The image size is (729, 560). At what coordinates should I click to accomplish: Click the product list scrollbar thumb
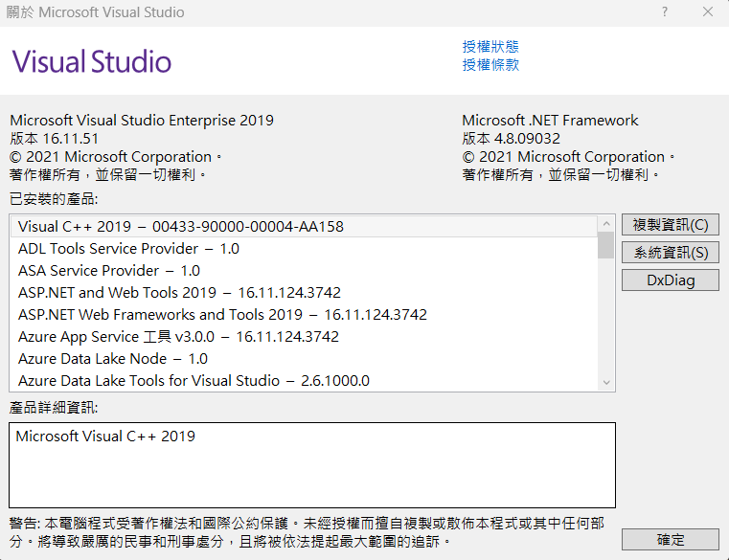pyautogui.click(x=605, y=246)
